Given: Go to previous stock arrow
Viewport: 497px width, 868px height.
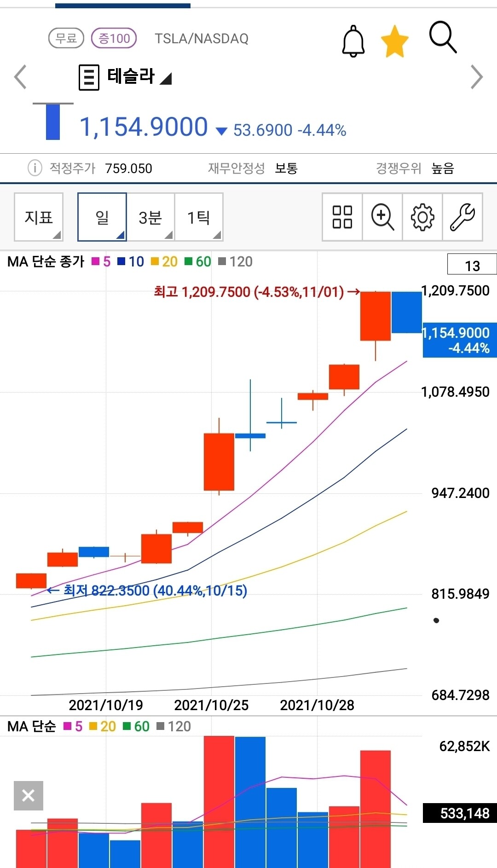Looking at the screenshot, I should 20,77.
